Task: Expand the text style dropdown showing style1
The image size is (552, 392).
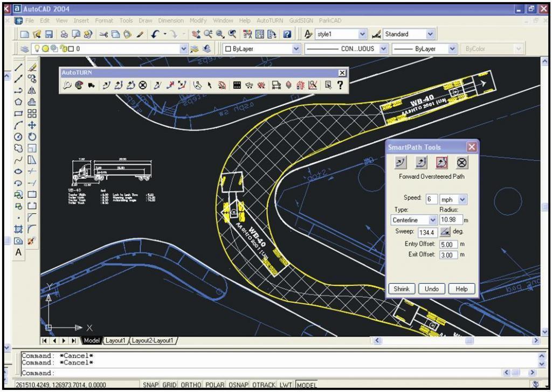Action: coord(362,34)
